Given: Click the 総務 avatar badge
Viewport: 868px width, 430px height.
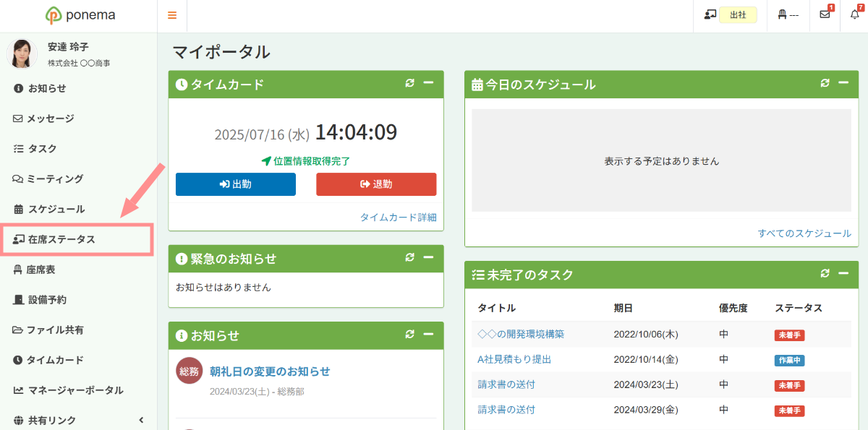Looking at the screenshot, I should tap(190, 371).
